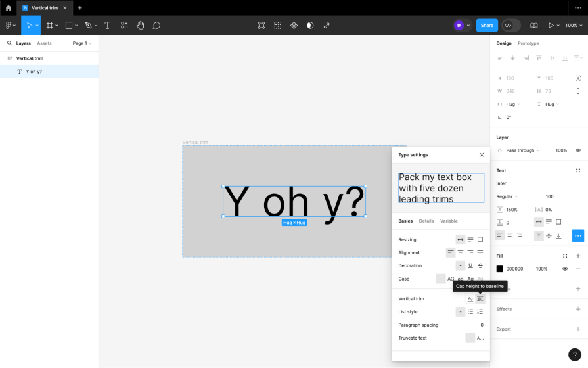Image resolution: width=588 pixels, height=368 pixels.
Task: Open the three-dot type settings button
Action: (577, 235)
